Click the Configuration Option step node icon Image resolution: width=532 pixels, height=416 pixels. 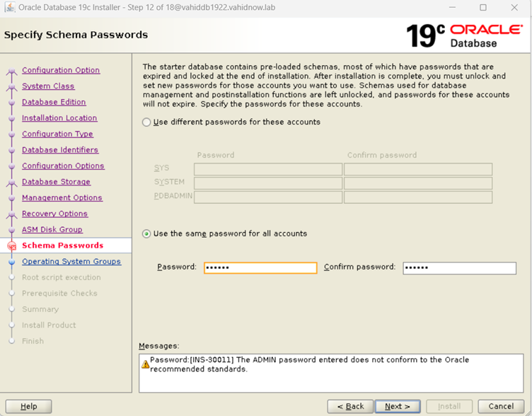click(12, 71)
